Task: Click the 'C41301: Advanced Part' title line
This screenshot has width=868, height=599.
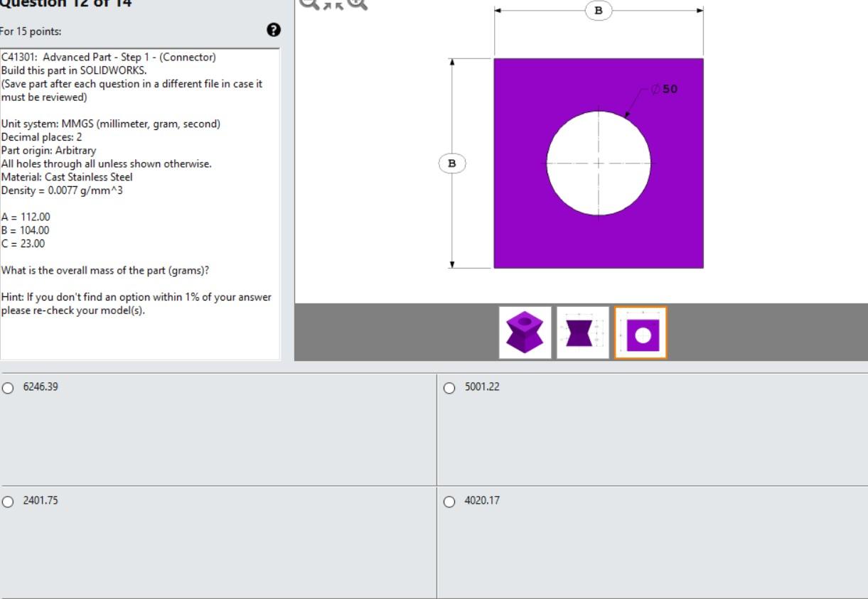Action: pyautogui.click(x=109, y=57)
